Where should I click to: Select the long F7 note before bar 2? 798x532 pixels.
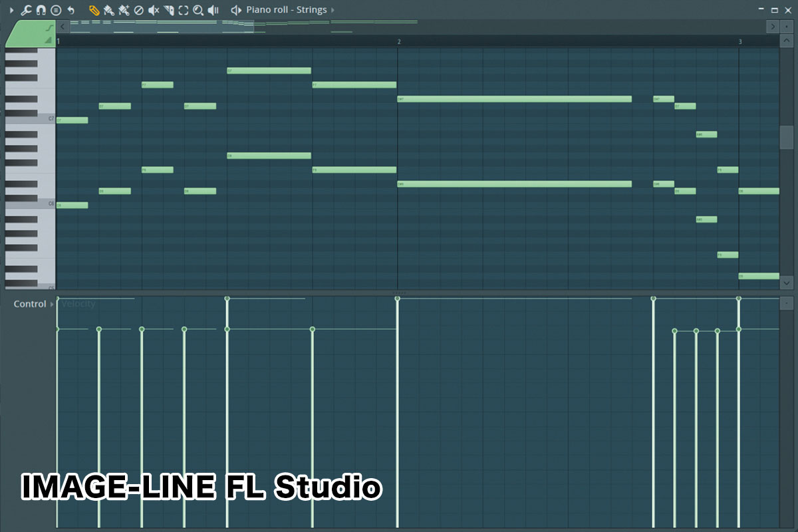pos(354,85)
